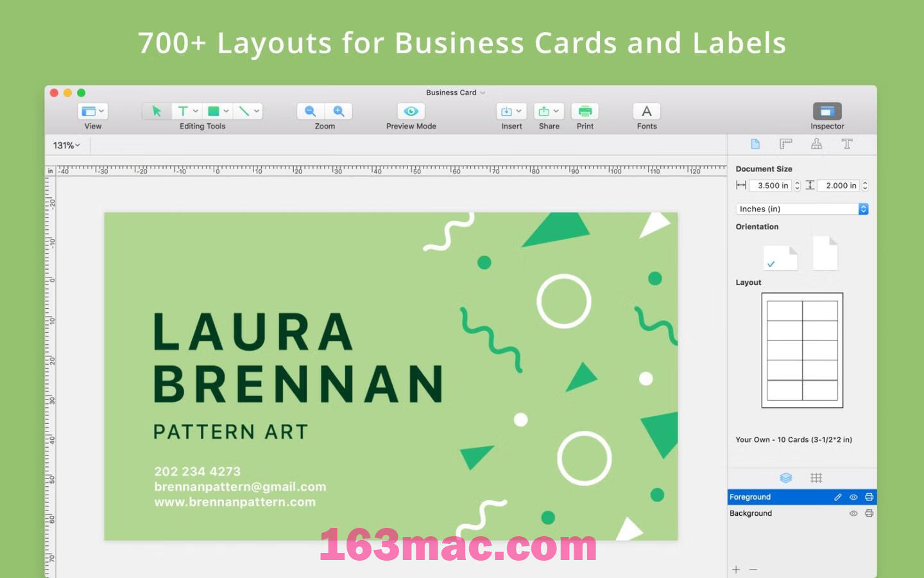Zoom out with the minus magnifier
The width and height of the screenshot is (924, 578).
[311, 111]
